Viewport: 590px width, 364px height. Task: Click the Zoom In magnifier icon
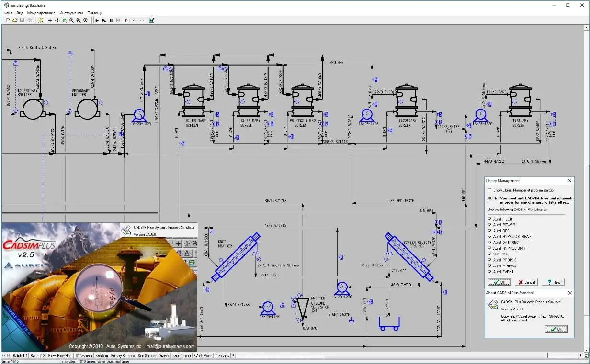click(71, 21)
